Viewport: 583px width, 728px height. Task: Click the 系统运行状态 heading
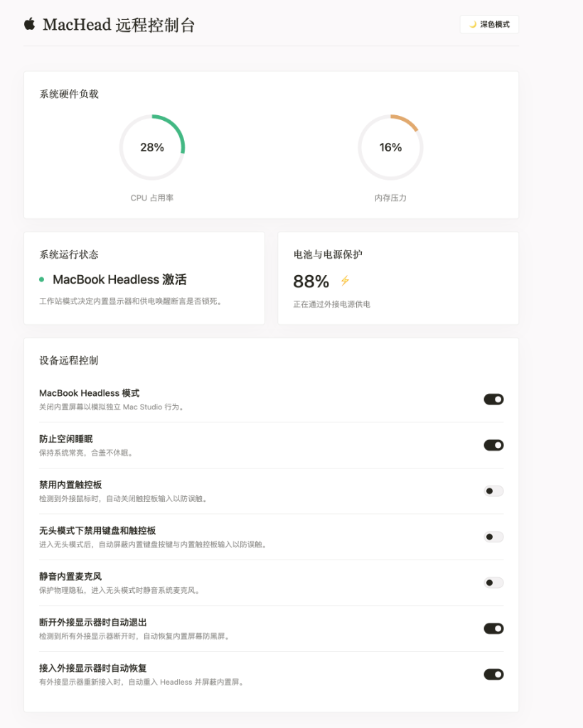coord(69,255)
